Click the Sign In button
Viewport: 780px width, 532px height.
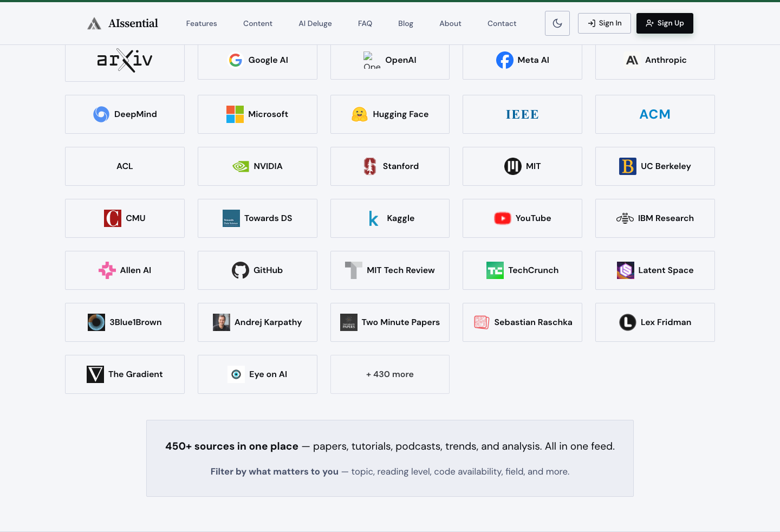click(x=604, y=23)
